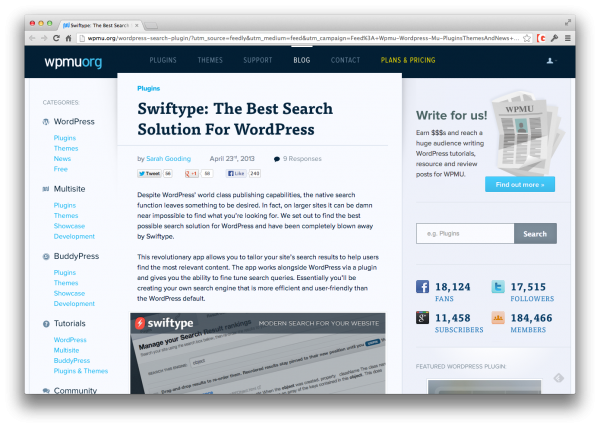Open the Themes nav menu
Viewport: 600px width, 428px height.
(210, 60)
